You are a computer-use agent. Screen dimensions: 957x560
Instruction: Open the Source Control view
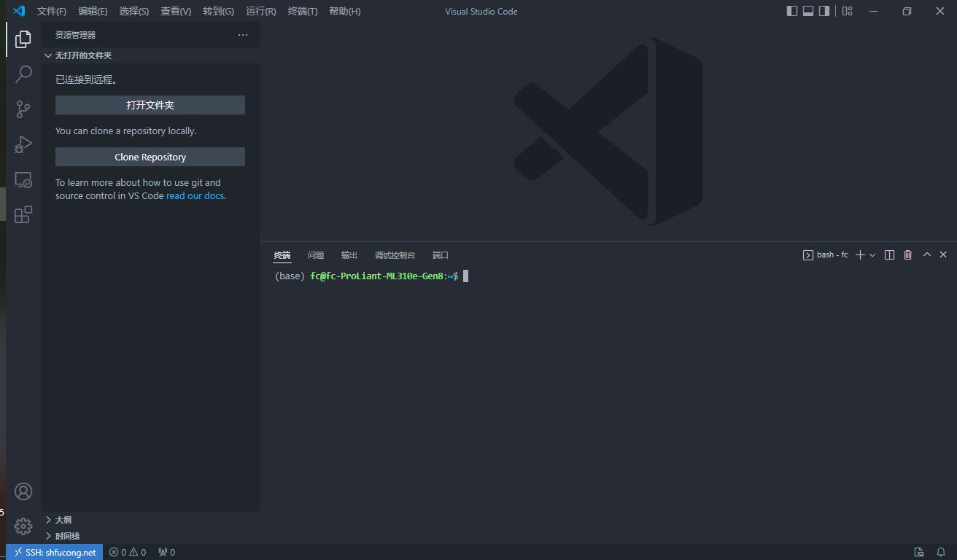tap(23, 109)
